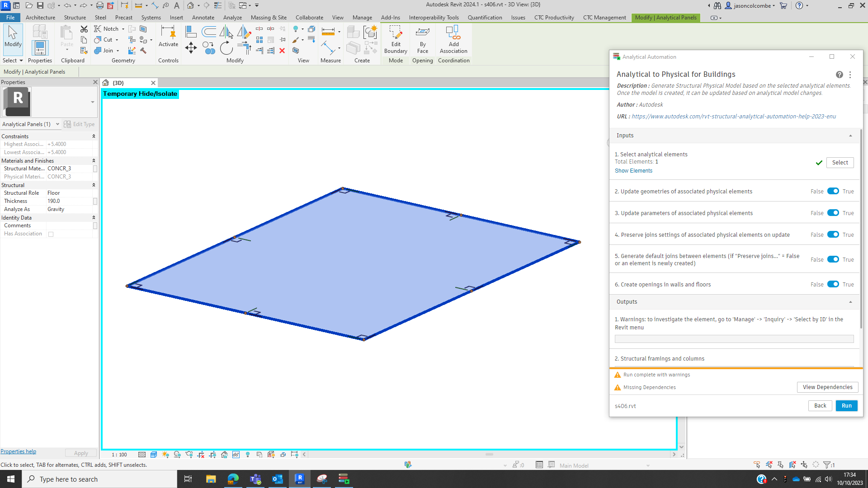Toggle Create openings in walls and floors
This screenshot has height=488, width=868.
833,284
